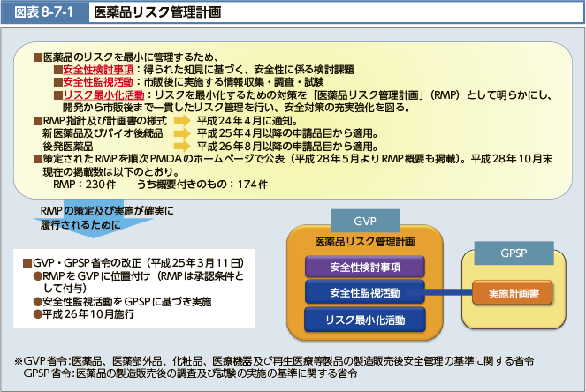Select the GVP tab header
The width and height of the screenshot is (586, 392).
click(364, 219)
